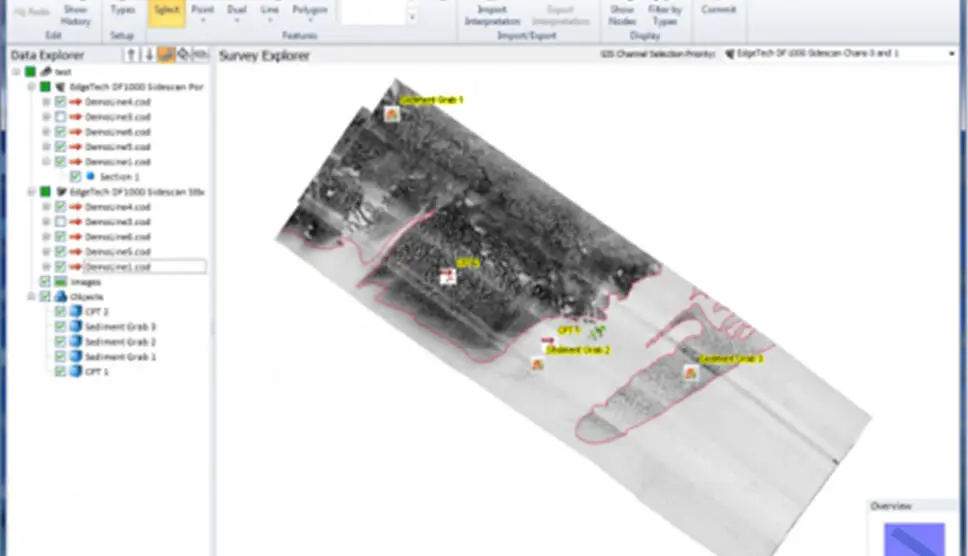Uncheck the Images layer checkbox

point(45,282)
